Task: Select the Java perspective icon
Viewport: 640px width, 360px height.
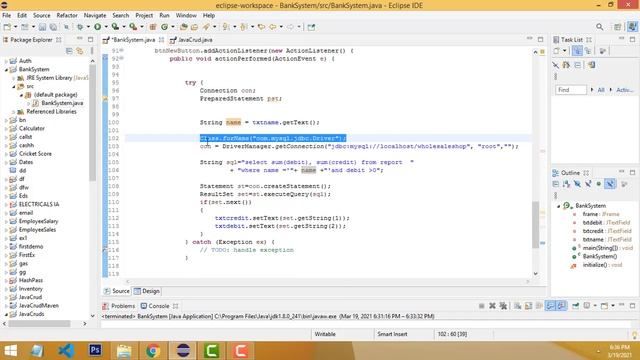Action: [x=632, y=27]
